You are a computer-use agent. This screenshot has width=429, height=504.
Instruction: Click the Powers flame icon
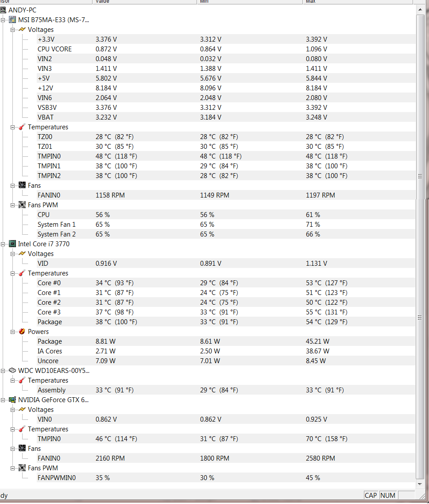(x=22, y=331)
